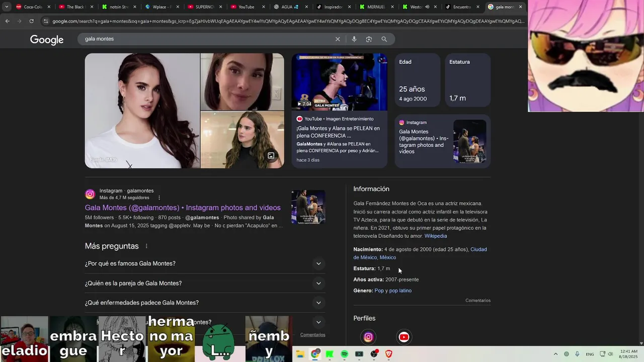The image size is (644, 362).
Task: Open thumbnail beside the Instagram search result
Action: point(308,207)
